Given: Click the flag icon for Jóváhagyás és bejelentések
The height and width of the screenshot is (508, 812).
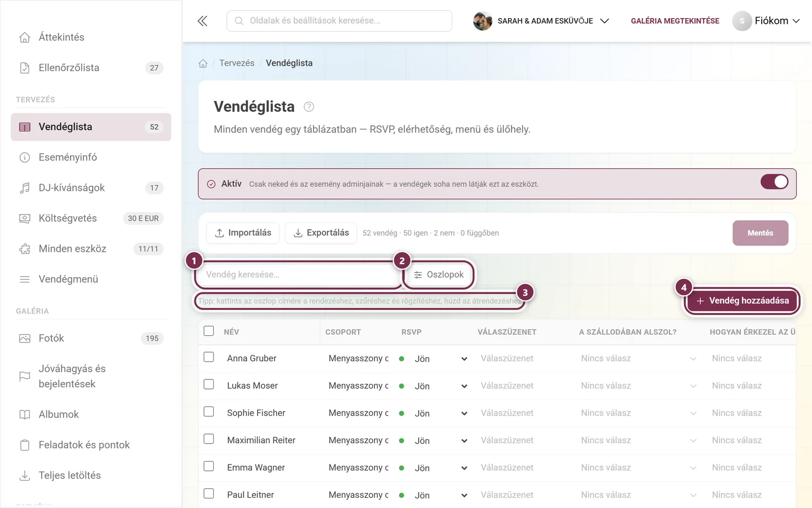Looking at the screenshot, I should pyautogui.click(x=25, y=376).
